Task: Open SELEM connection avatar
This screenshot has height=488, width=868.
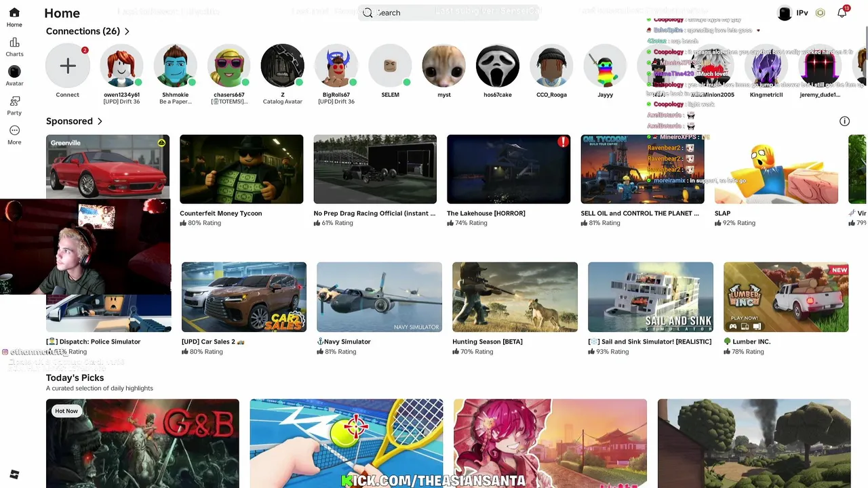Action: (x=390, y=66)
